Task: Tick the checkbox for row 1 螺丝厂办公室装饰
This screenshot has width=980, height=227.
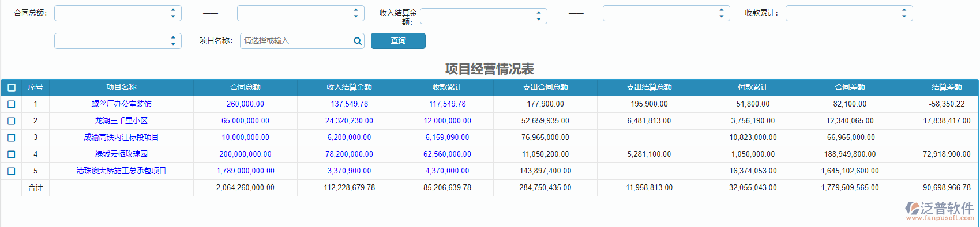Action: 12,104
